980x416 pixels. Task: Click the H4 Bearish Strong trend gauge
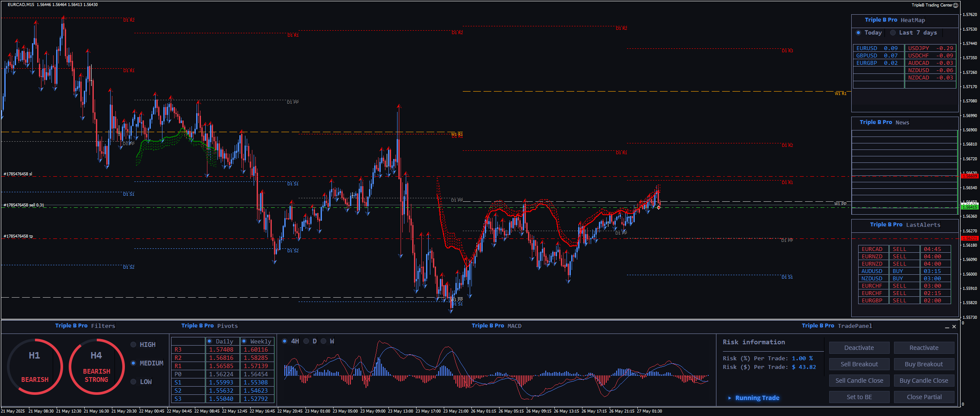[96, 366]
